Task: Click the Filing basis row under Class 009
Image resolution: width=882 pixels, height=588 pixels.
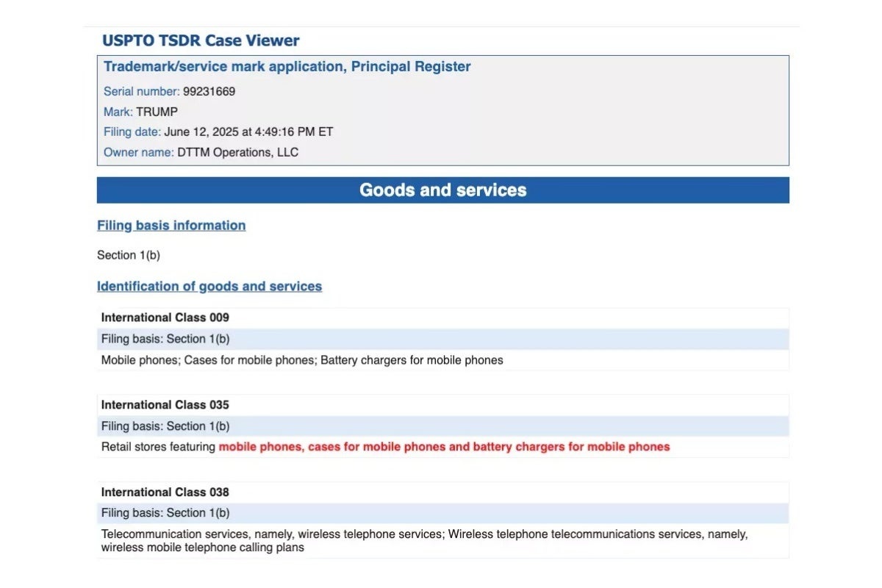Action: pyautogui.click(x=165, y=339)
